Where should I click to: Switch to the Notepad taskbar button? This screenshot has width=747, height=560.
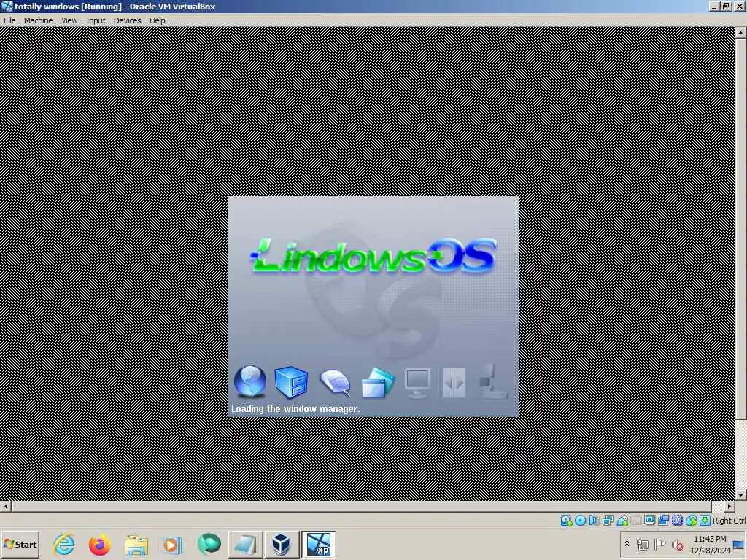[x=245, y=544]
